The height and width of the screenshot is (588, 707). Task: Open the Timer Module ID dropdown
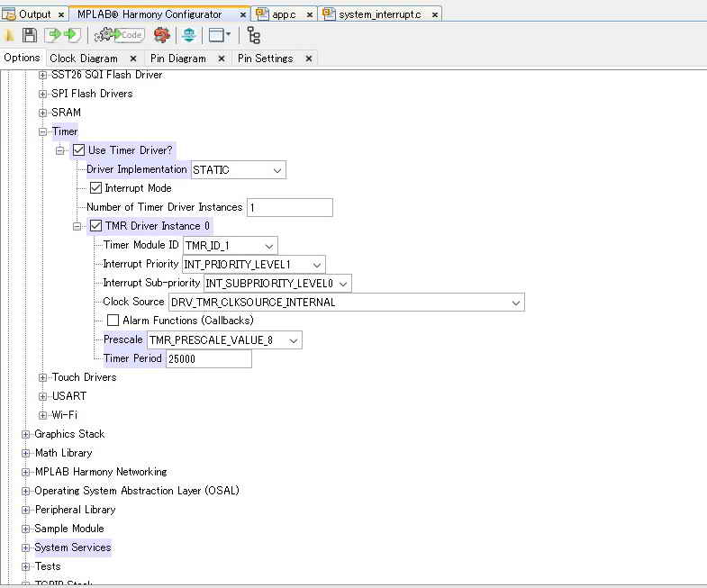(x=231, y=246)
